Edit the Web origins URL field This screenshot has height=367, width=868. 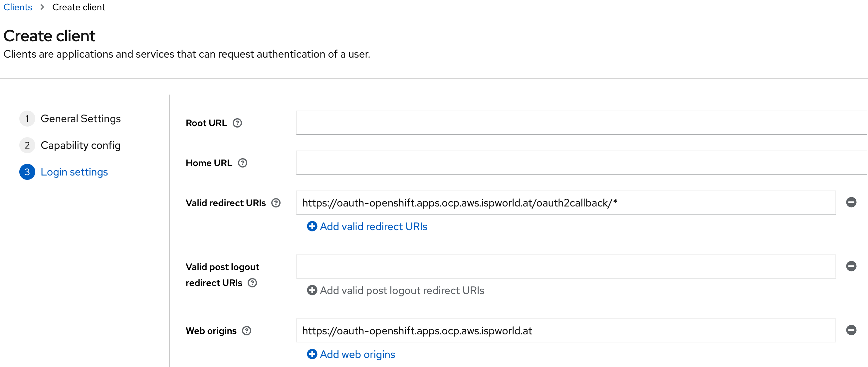(x=565, y=331)
